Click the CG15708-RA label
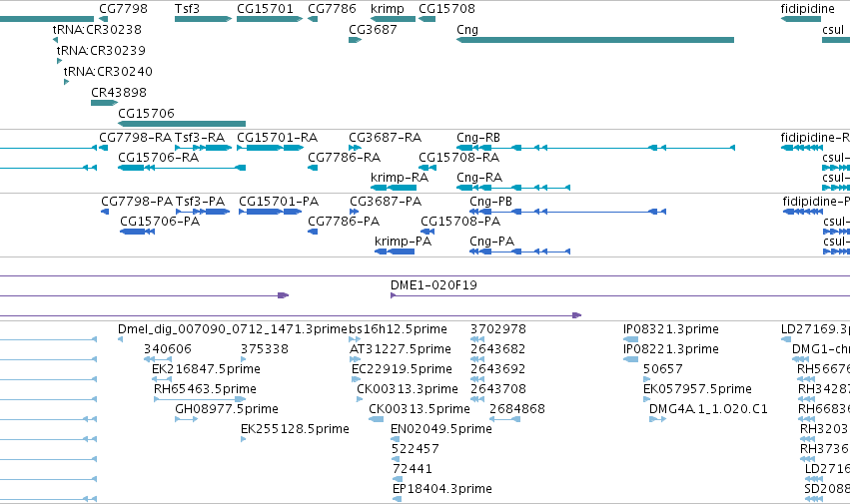850x504 pixels. pos(458,157)
